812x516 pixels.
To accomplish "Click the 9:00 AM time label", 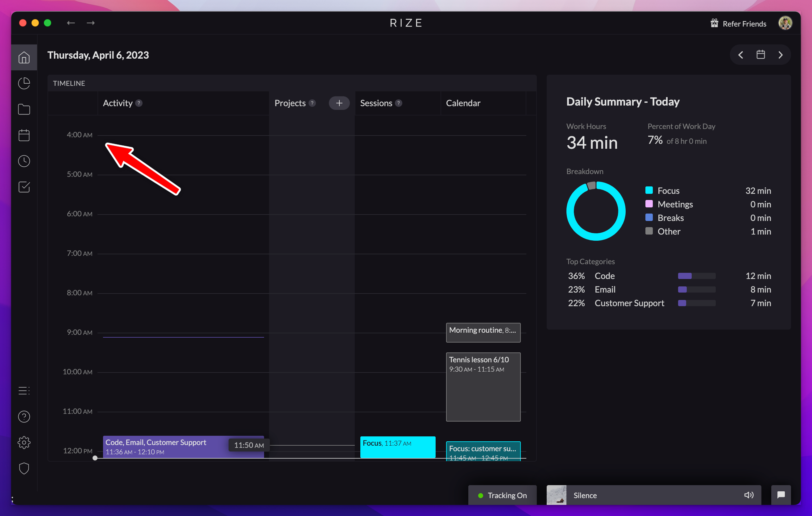I will [80, 333].
